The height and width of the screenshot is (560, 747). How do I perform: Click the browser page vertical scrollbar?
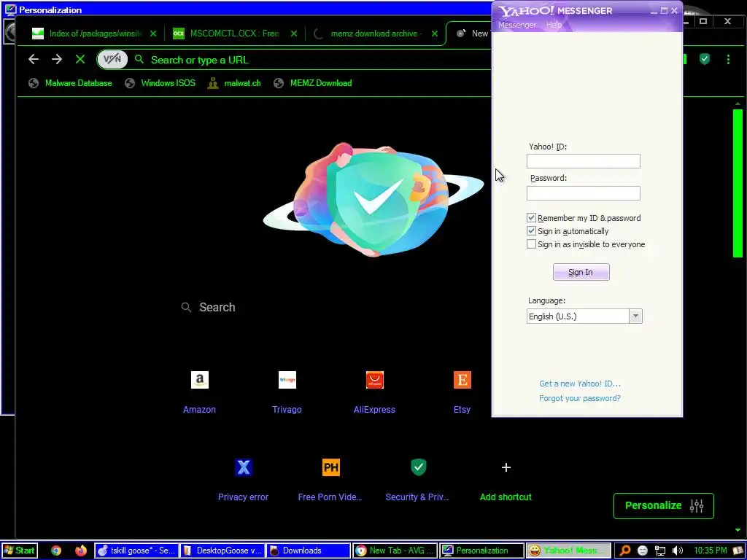[x=738, y=183]
